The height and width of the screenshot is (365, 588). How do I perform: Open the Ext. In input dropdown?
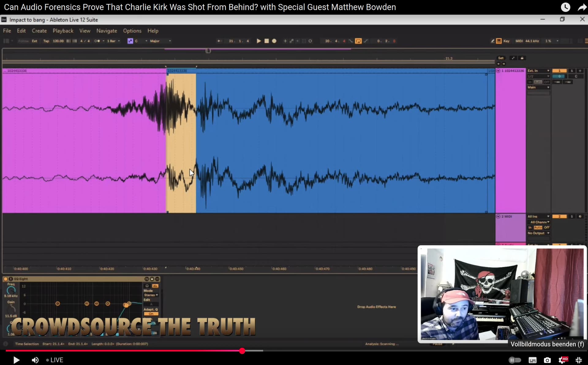tap(538, 71)
